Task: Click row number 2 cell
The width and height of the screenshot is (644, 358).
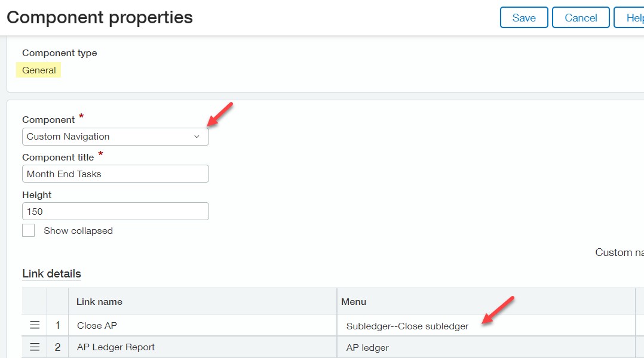Action: pyautogui.click(x=57, y=347)
